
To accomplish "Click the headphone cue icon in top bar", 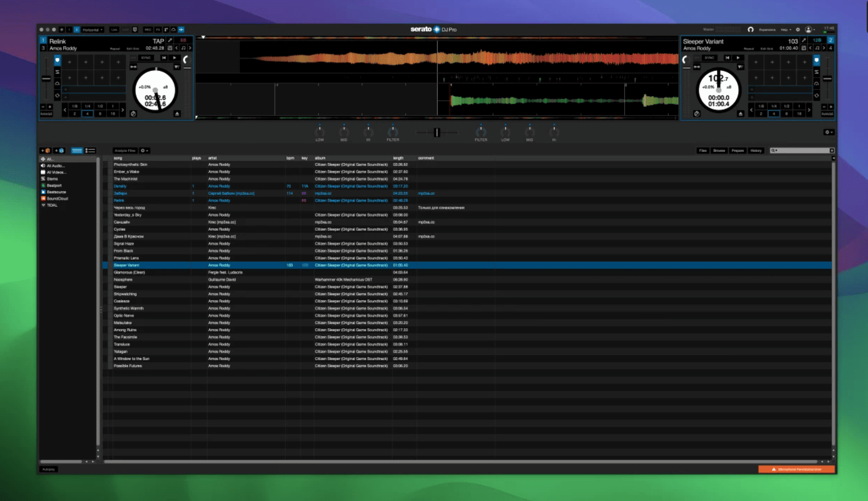I will click(751, 29).
